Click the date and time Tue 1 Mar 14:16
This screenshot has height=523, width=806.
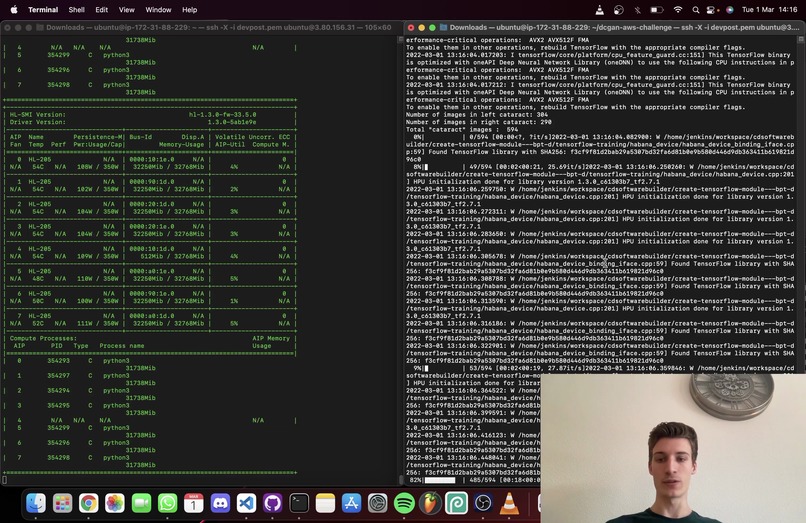[x=770, y=10]
